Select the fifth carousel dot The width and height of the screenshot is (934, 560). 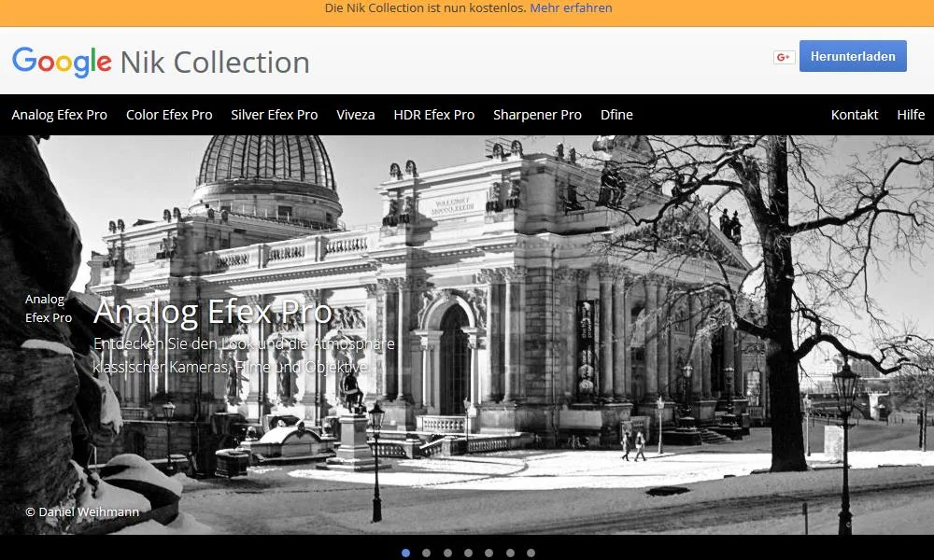point(489,553)
